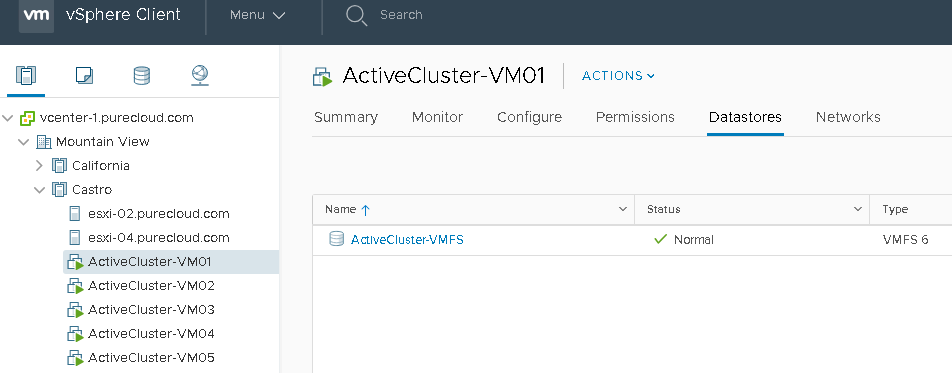Image resolution: width=952 pixels, height=373 pixels.
Task: Open the Name column filter chevron
Action: (x=622, y=209)
